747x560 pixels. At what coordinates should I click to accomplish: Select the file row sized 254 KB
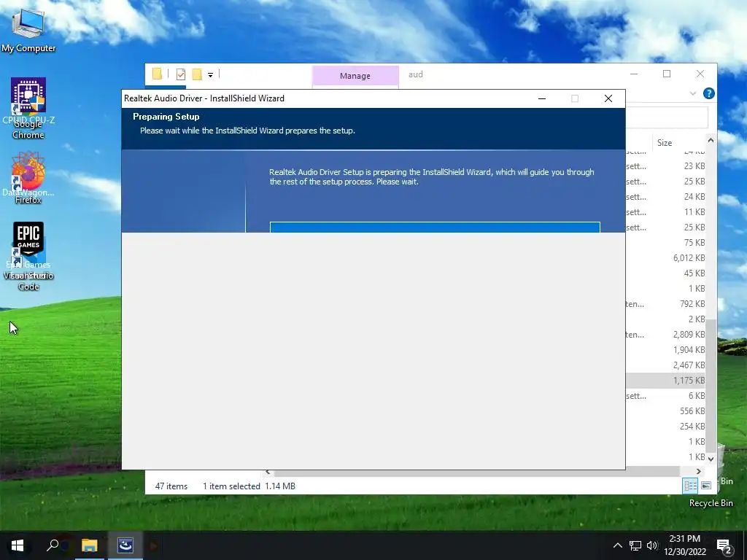point(665,426)
